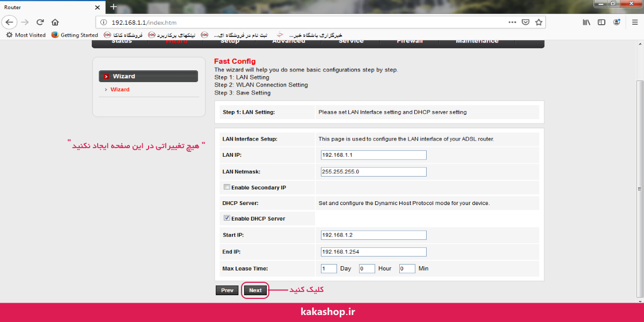Click the LAN IP input field
The image size is (644, 322).
[374, 155]
